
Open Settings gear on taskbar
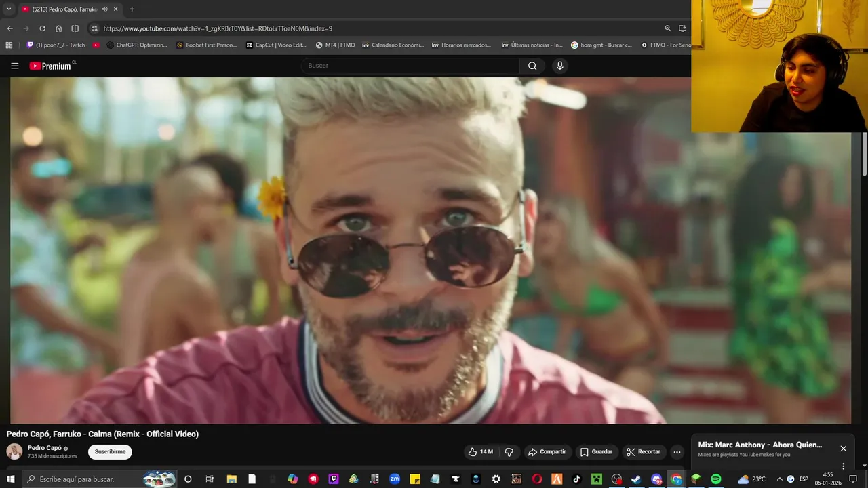click(x=496, y=479)
